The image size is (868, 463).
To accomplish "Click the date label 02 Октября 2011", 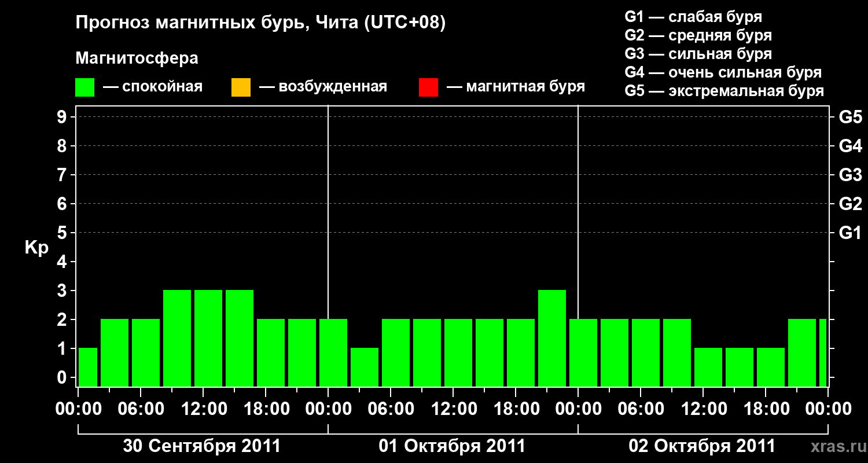I will coord(702,446).
